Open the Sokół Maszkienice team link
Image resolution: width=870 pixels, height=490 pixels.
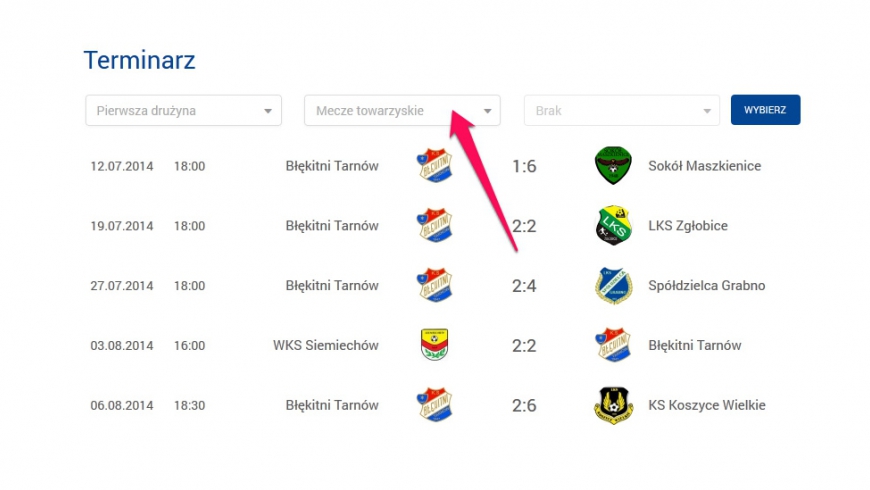[705, 165]
